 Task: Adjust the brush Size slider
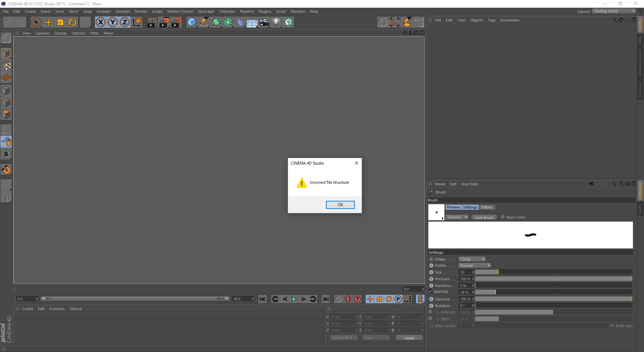(x=553, y=272)
